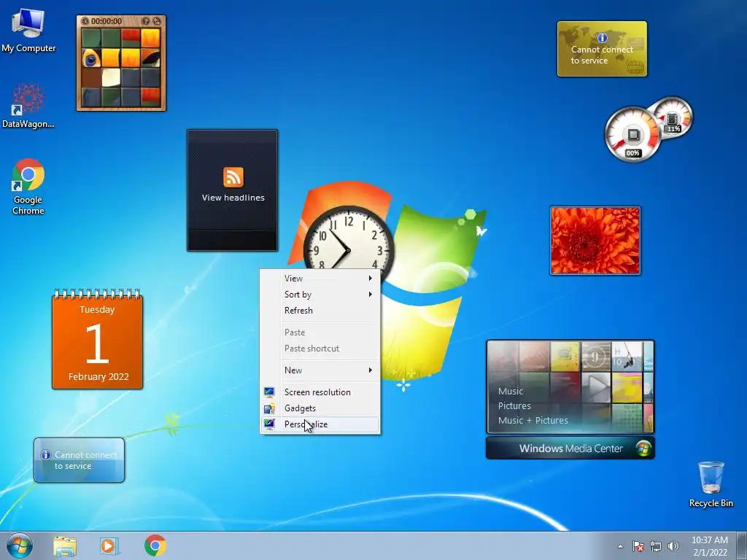Click the info icon in Currency gadget
Image resolution: width=747 pixels, height=560 pixels.
click(x=602, y=38)
